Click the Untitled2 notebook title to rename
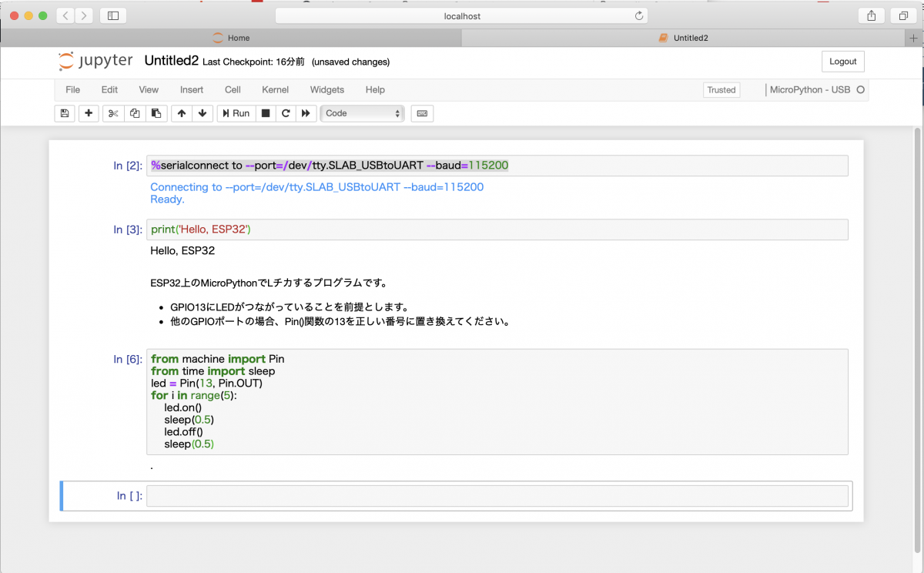 [x=171, y=61]
